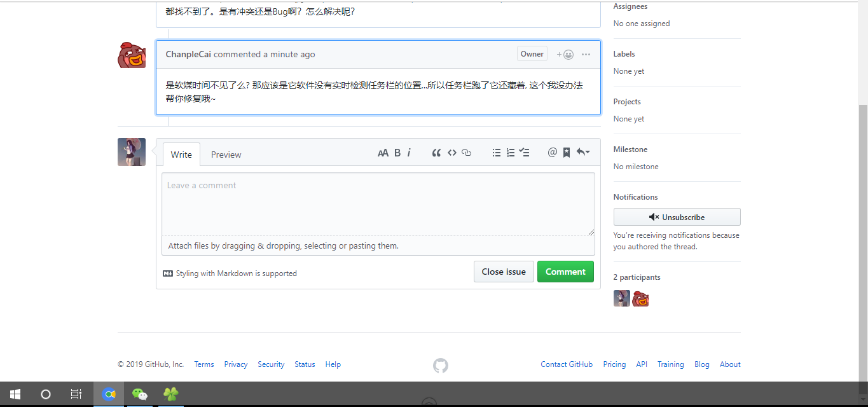Insert a quote using the blockquote icon

(x=436, y=153)
